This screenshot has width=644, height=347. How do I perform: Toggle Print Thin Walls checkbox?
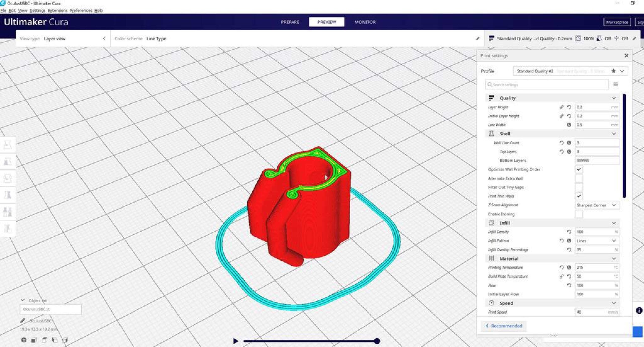coord(579,196)
